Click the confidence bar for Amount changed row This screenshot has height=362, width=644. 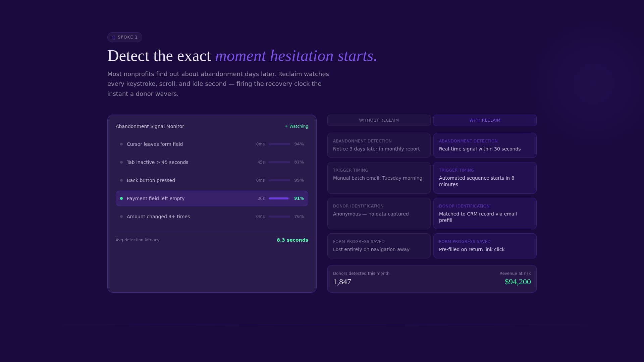(279, 217)
